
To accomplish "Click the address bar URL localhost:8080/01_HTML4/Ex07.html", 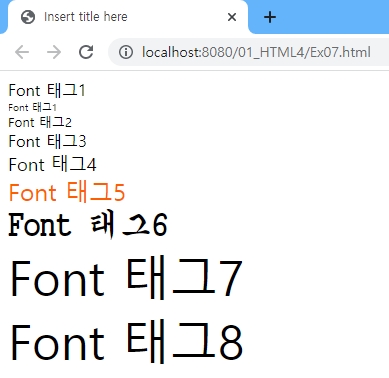I will (x=256, y=52).
